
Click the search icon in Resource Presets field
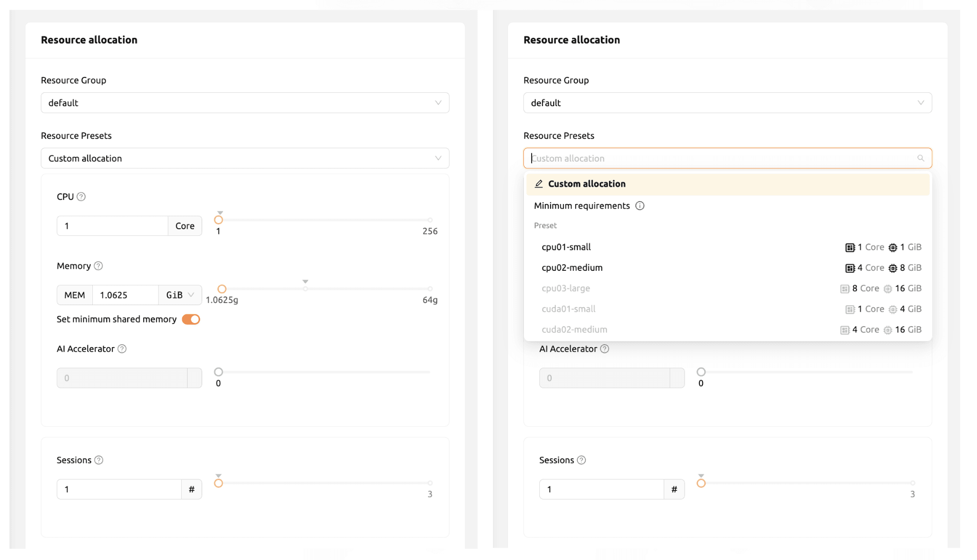921,158
